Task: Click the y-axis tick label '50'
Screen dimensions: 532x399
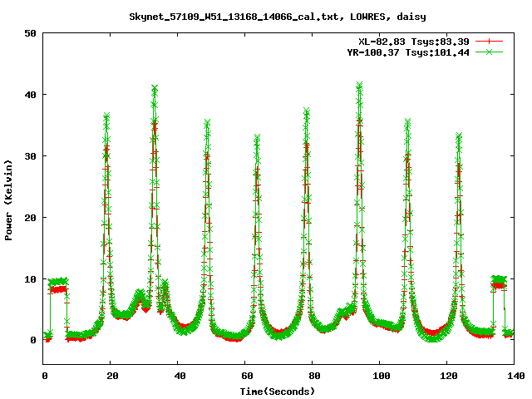Action: click(x=30, y=33)
